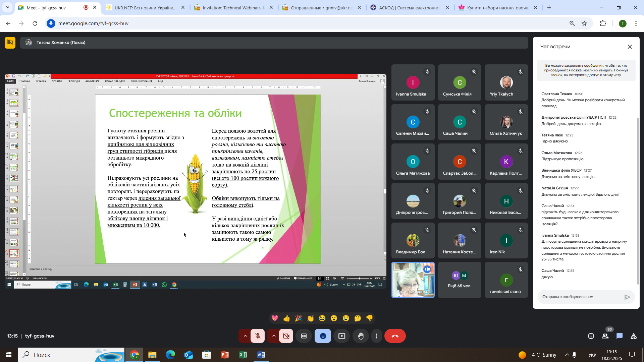
Task: Open the 'Ещё 65 чел.' participants tile
Action: point(460,280)
